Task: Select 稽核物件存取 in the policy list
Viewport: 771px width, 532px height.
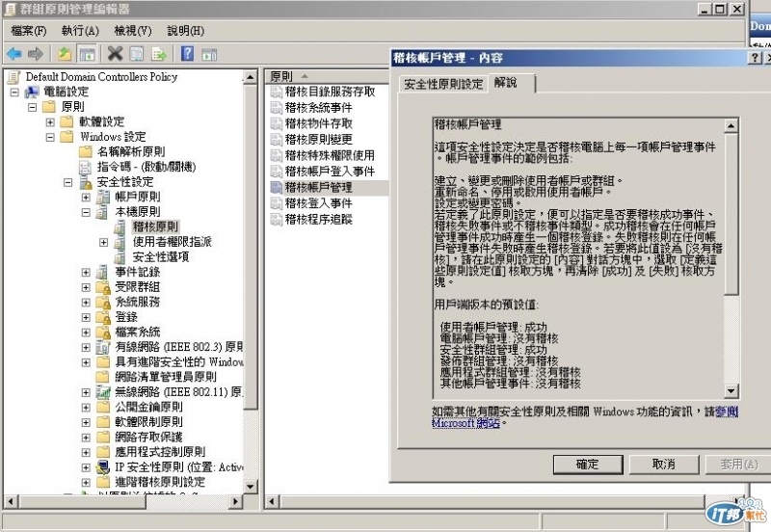Action: (x=319, y=123)
